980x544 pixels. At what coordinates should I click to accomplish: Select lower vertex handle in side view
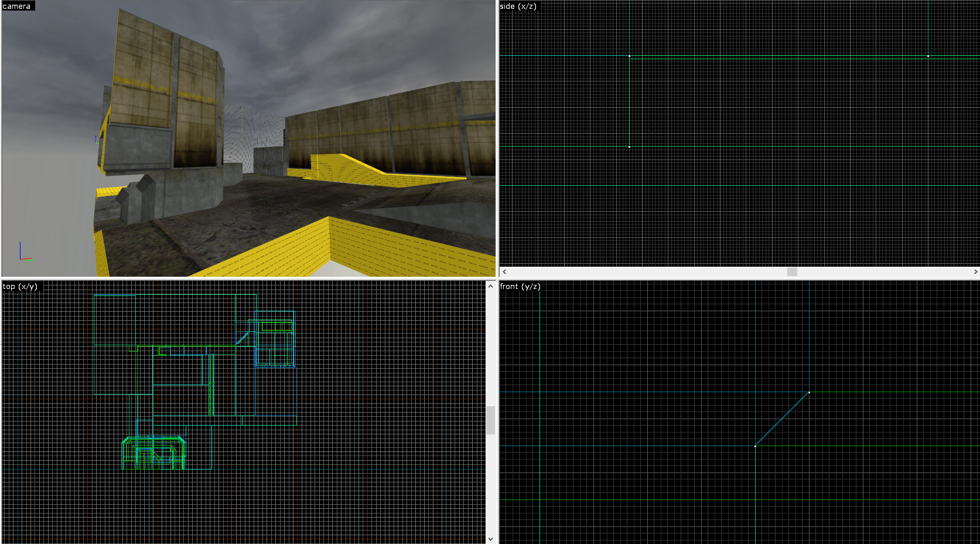tap(629, 147)
